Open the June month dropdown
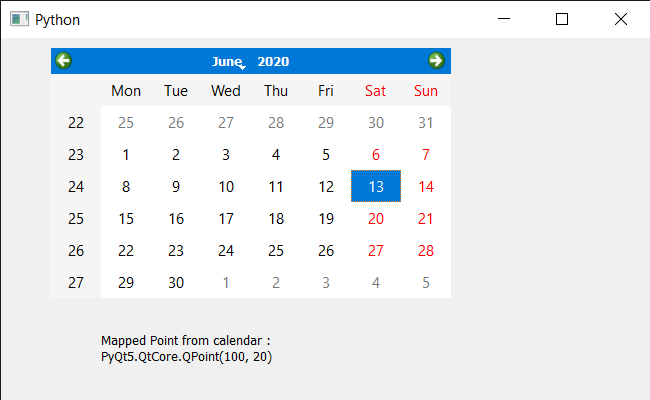650x400 pixels. pos(229,61)
